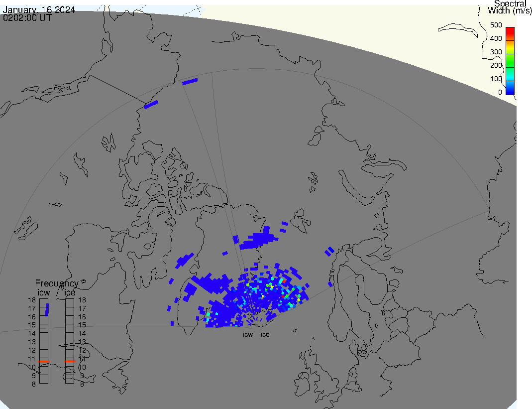This screenshot has width=532, height=409.
Task: Click the 'ice' header above the frequency bar
Action: point(70,292)
